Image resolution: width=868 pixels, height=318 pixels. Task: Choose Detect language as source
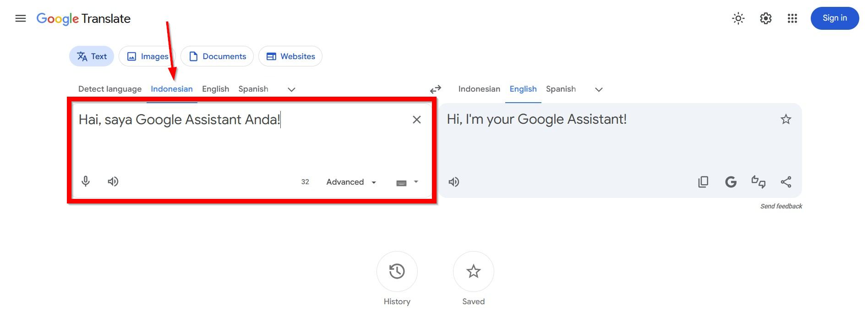pos(110,89)
